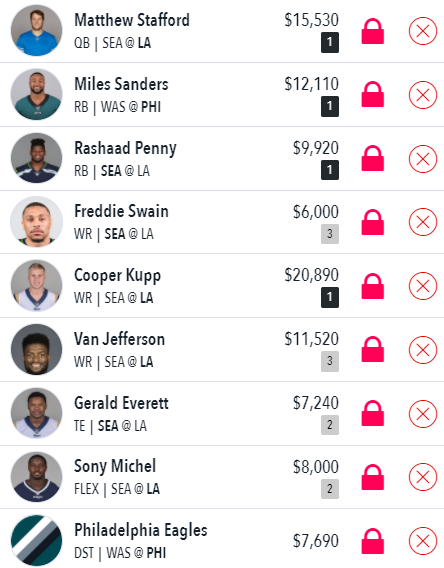Delete Freddie Swain with the X icon
This screenshot has width=444, height=568.
[423, 222]
